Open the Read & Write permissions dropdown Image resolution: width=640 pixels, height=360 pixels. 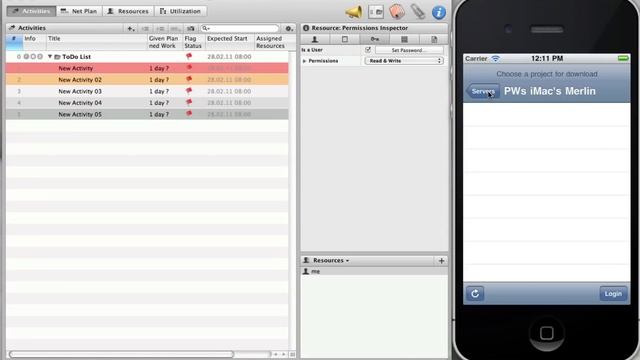click(x=404, y=61)
